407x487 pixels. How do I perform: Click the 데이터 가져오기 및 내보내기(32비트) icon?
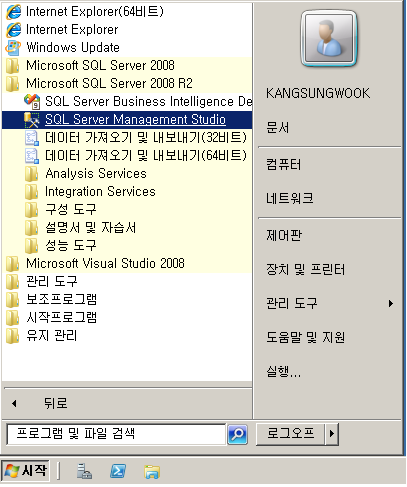tap(32, 138)
